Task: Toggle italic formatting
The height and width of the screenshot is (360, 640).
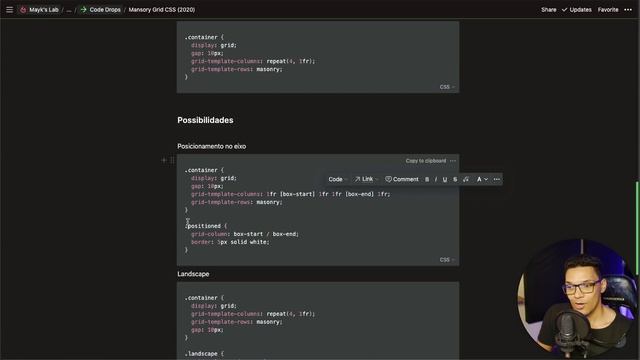Action: point(436,179)
